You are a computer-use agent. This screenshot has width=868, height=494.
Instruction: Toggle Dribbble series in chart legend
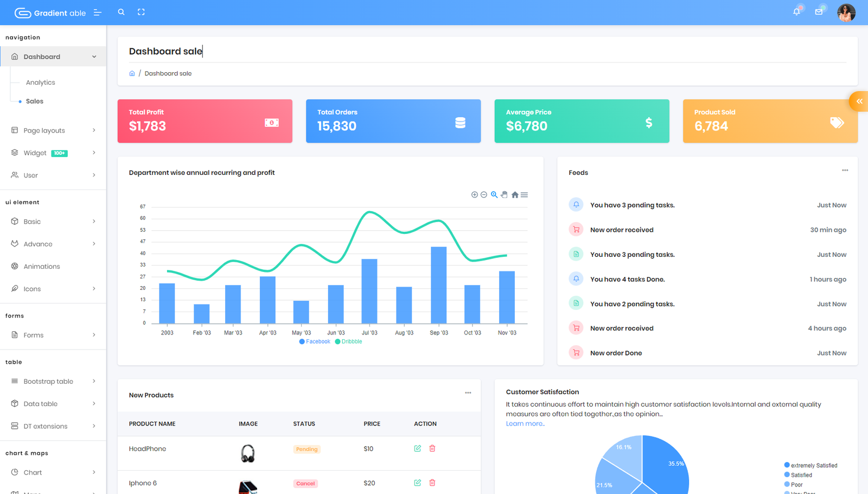348,341
